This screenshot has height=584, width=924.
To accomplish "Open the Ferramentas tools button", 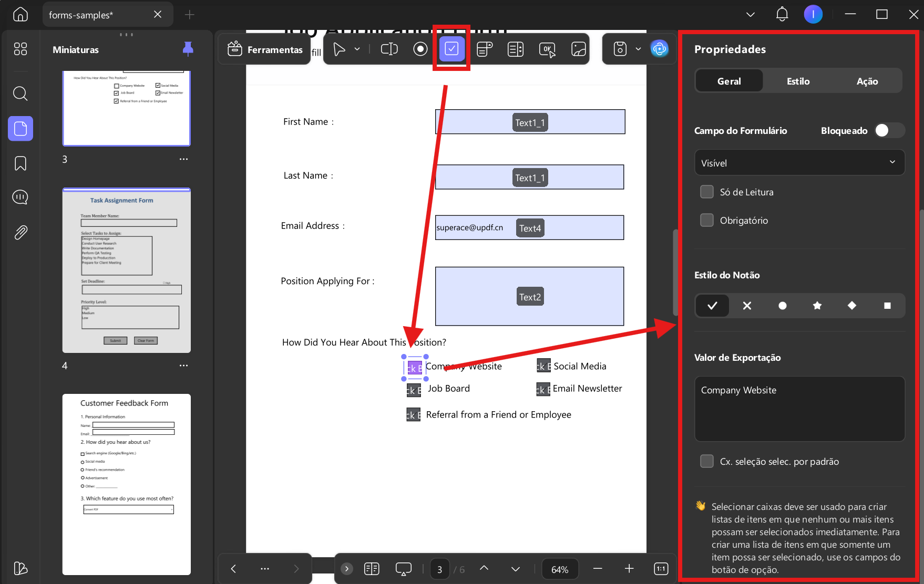I will [265, 49].
